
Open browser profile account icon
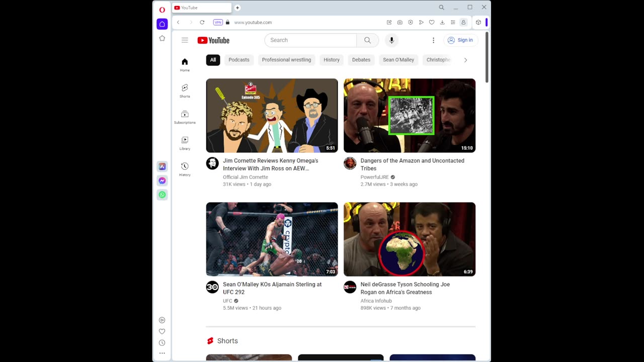(463, 22)
